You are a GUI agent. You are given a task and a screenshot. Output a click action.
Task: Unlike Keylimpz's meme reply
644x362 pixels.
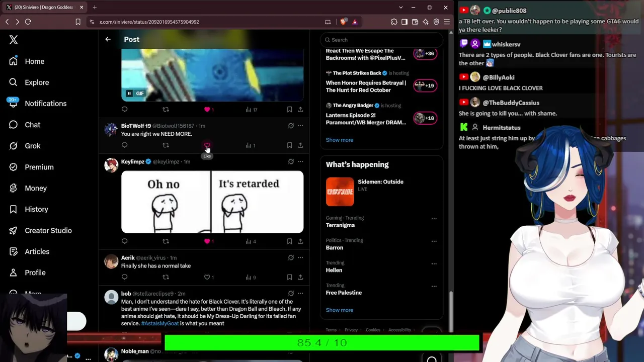coord(207,241)
